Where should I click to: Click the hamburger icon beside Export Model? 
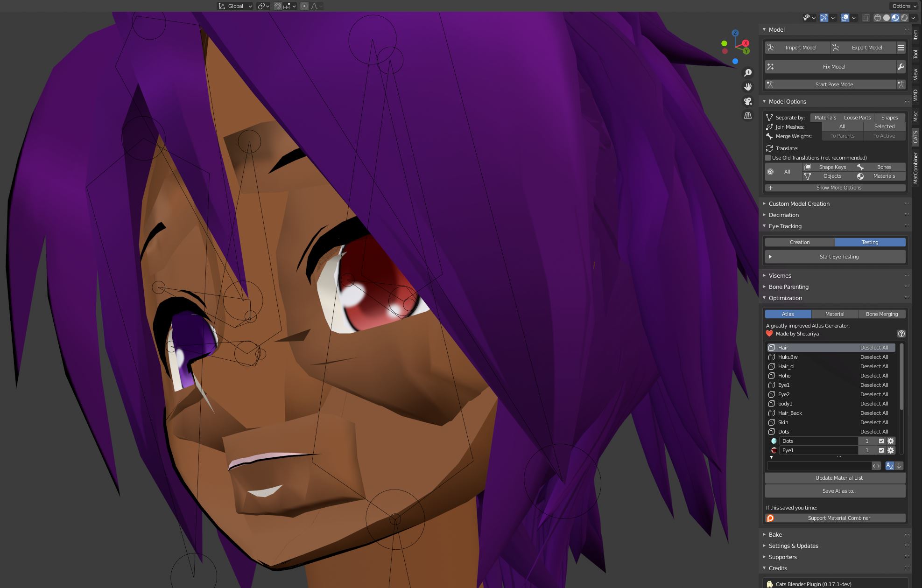point(901,47)
